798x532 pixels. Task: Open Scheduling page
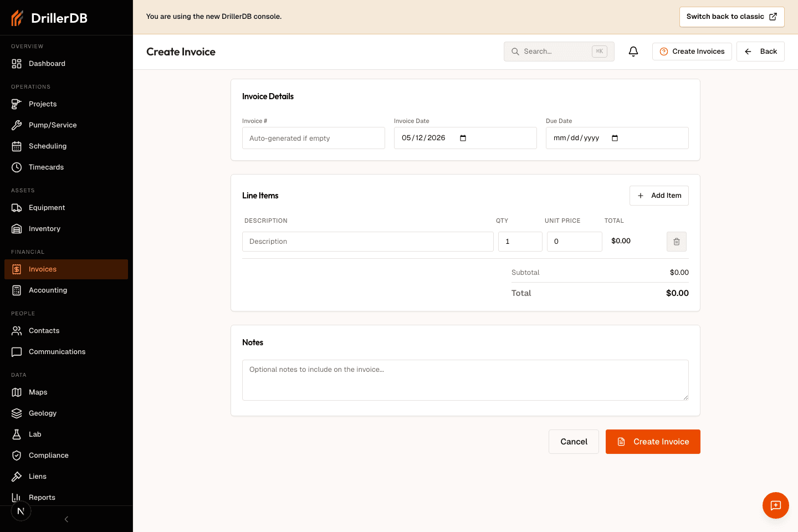[x=66, y=146]
